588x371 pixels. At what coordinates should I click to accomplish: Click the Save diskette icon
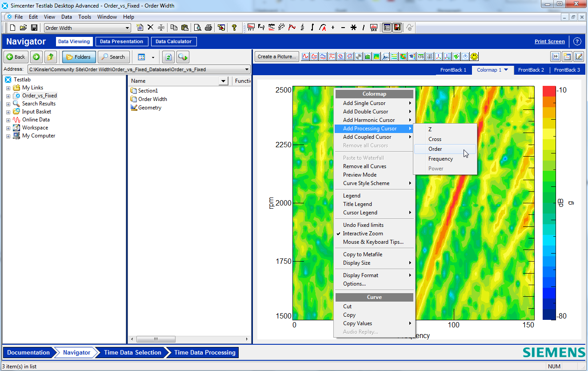pos(34,28)
